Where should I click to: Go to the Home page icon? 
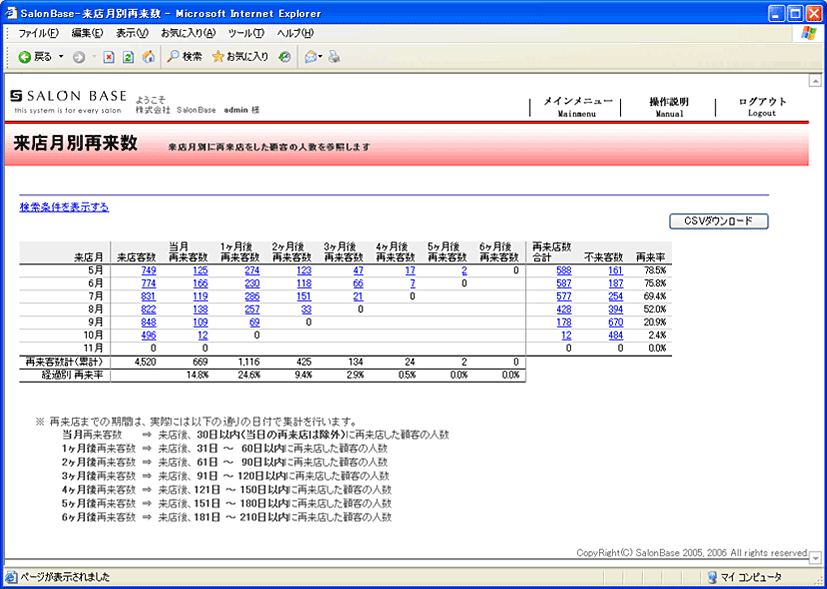coord(149,57)
